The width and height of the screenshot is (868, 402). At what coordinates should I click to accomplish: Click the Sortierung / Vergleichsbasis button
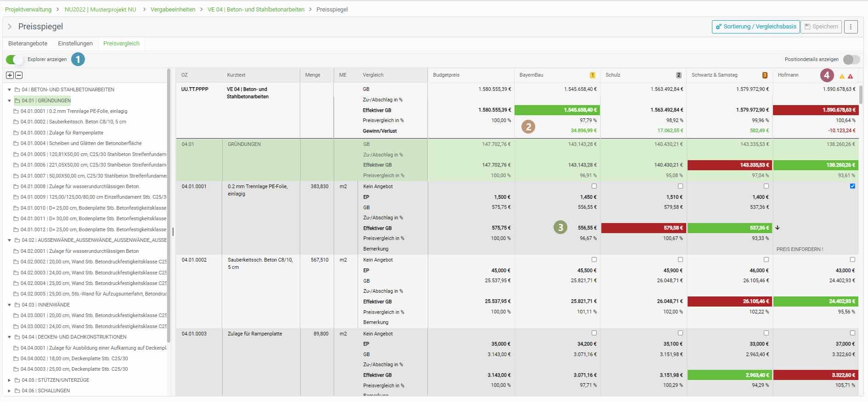point(756,27)
